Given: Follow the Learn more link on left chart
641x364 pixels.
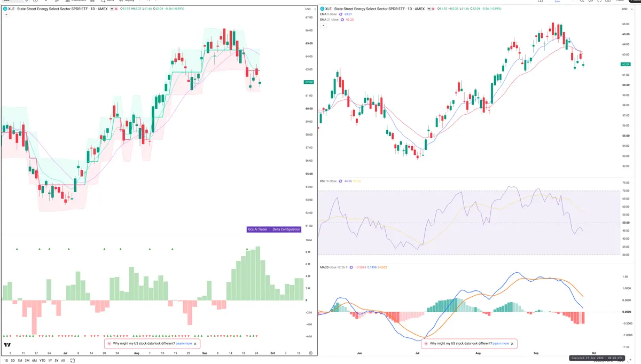Looking at the screenshot, I should click(x=184, y=344).
